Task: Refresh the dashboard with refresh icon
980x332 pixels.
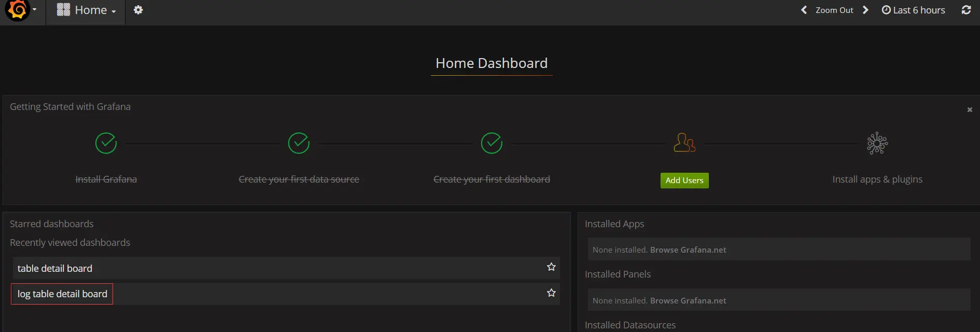Action: click(x=966, y=10)
